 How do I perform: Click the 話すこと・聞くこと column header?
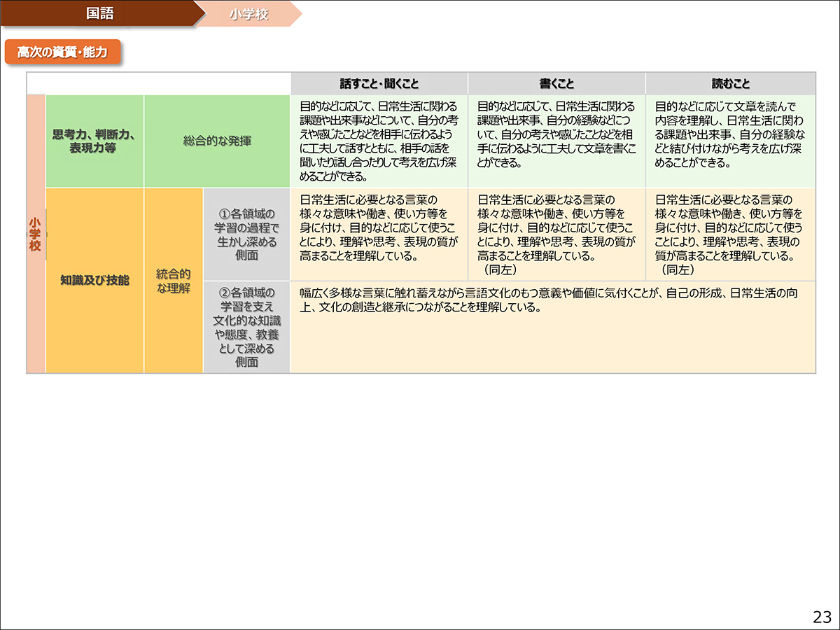pyautogui.click(x=379, y=83)
